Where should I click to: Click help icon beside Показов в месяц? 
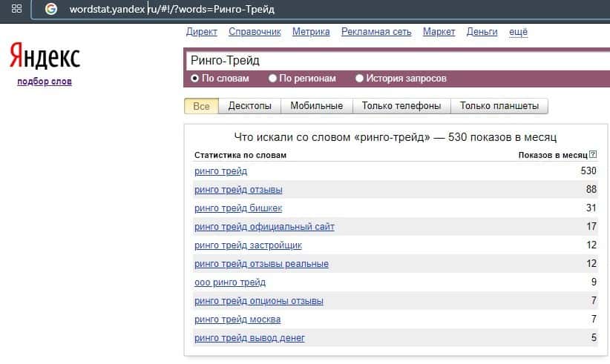(593, 155)
